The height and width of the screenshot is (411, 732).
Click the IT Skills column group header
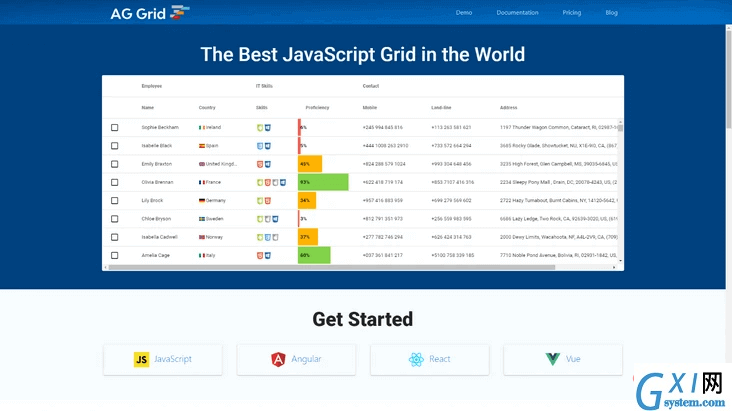click(264, 86)
